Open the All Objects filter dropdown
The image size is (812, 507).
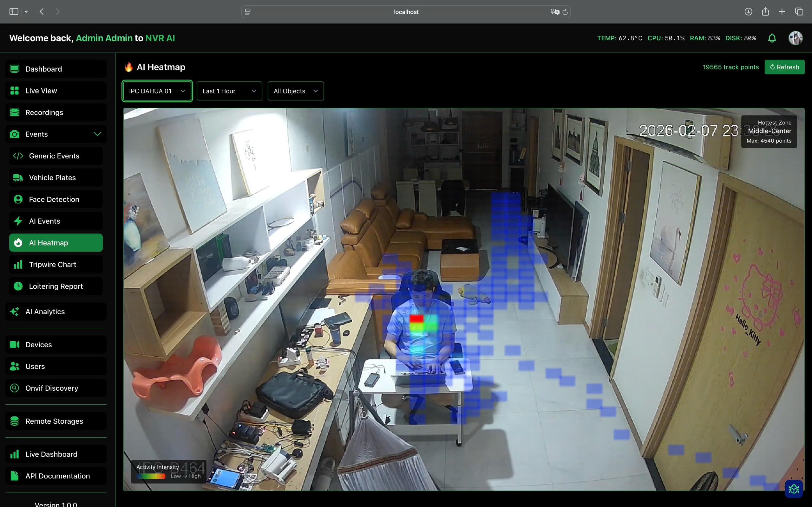click(295, 91)
